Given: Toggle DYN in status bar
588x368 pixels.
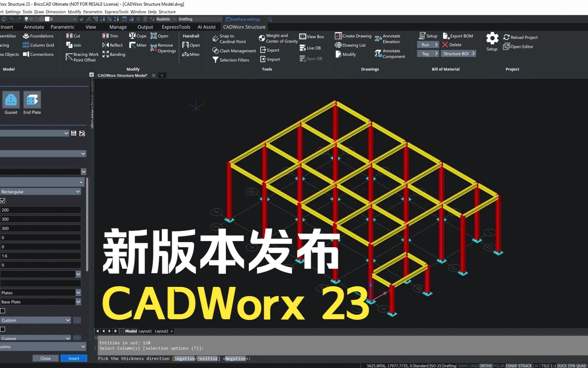Looking at the screenshot, I should [x=571, y=366].
